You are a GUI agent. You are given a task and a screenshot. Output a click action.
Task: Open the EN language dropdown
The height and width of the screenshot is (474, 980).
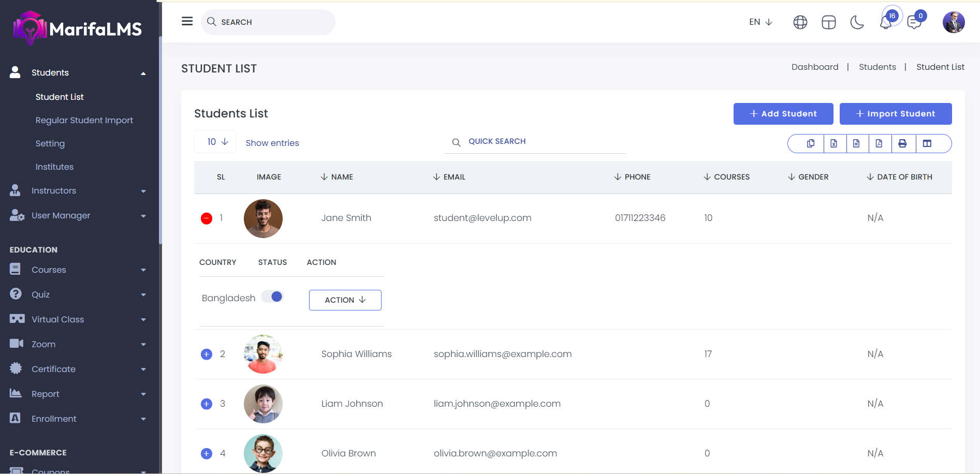(760, 22)
